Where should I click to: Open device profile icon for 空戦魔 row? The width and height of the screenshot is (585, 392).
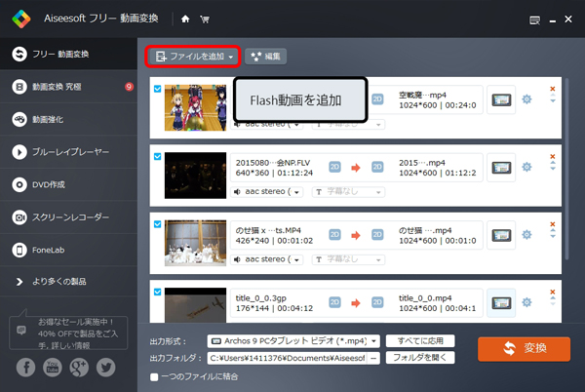click(x=501, y=100)
